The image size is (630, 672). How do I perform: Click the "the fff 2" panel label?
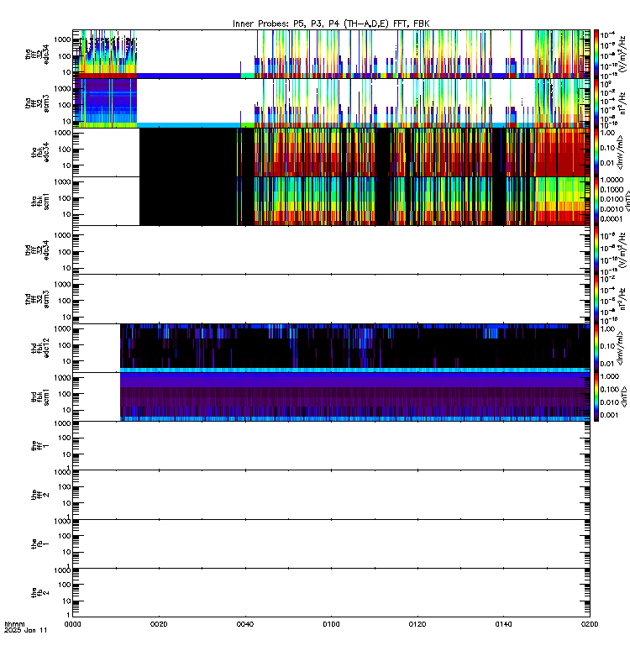point(40,495)
